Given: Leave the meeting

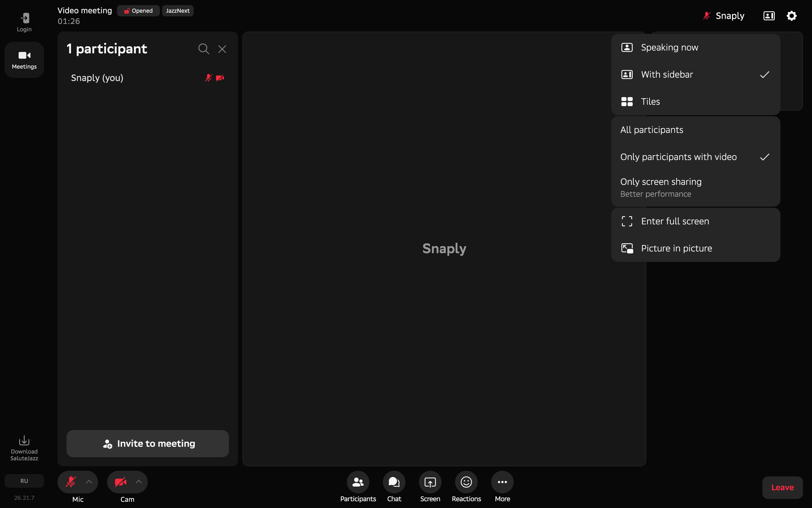Looking at the screenshot, I should pos(782,487).
